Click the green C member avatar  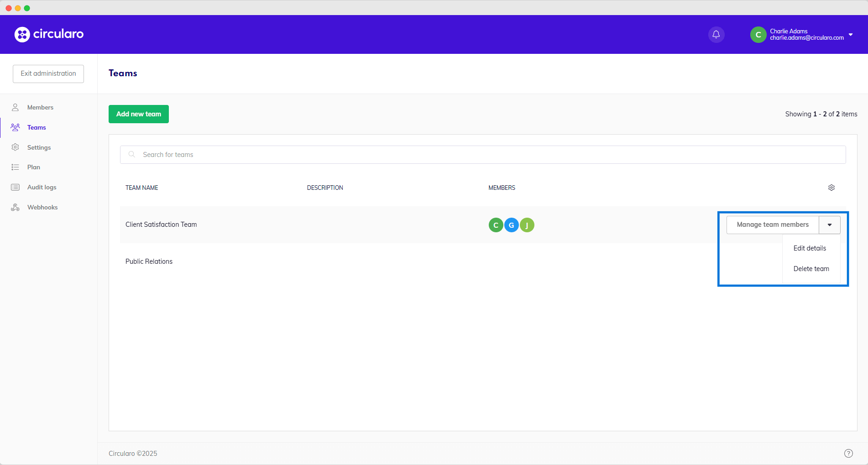(x=496, y=225)
